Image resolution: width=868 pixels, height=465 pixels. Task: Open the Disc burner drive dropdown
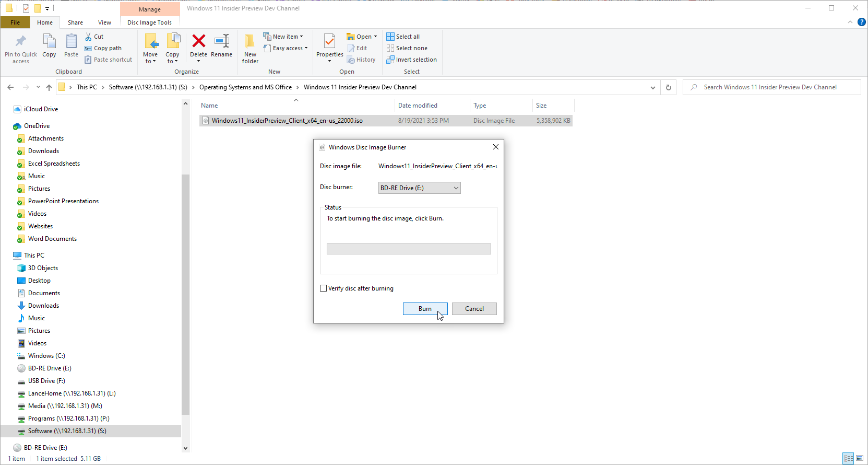click(420, 188)
